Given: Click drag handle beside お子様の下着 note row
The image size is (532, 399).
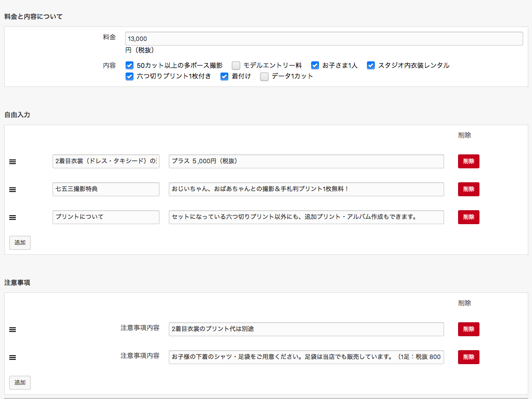Looking at the screenshot, I should coord(13,358).
